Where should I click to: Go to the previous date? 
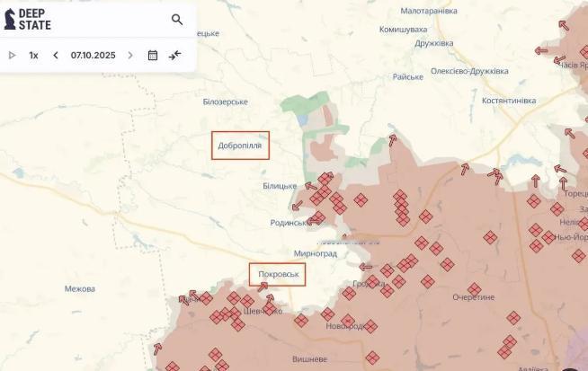click(56, 56)
